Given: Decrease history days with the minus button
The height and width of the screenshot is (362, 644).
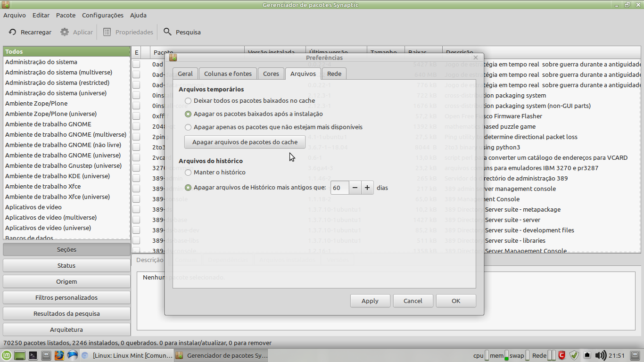Looking at the screenshot, I should pos(355,188).
